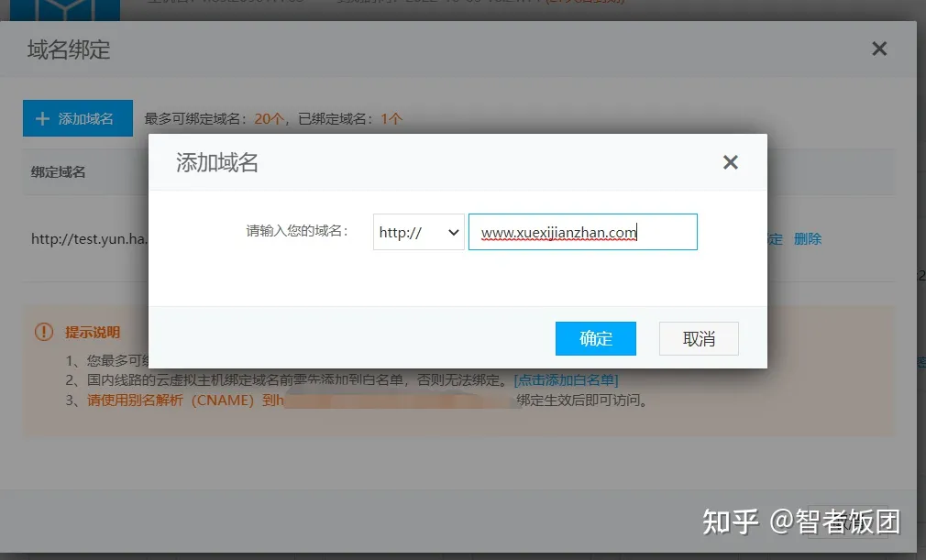The image size is (926, 560).
Task: Open the http:// protocol dropdown
Action: (x=418, y=233)
